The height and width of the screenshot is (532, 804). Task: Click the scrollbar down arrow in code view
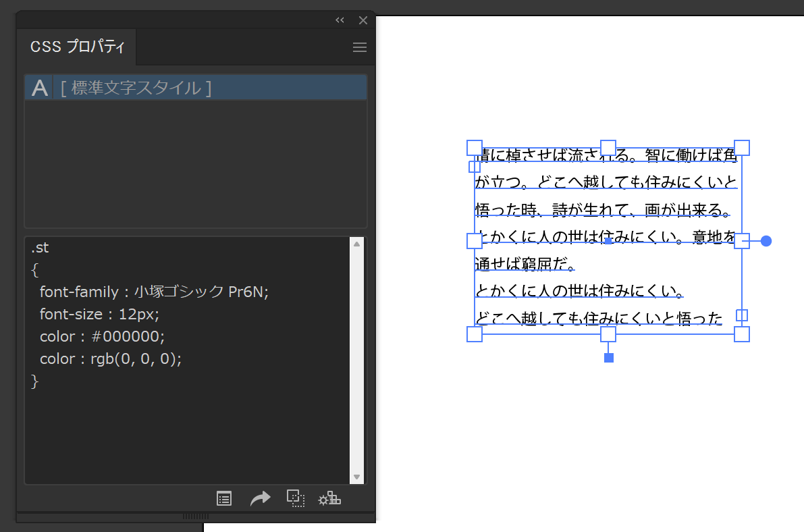[x=357, y=477]
